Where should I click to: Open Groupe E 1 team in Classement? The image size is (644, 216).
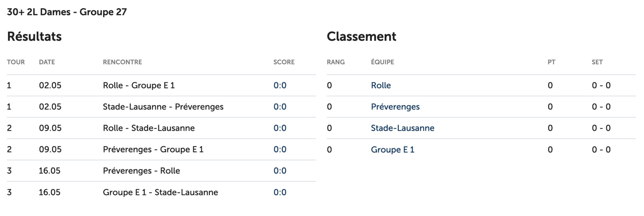(392, 150)
